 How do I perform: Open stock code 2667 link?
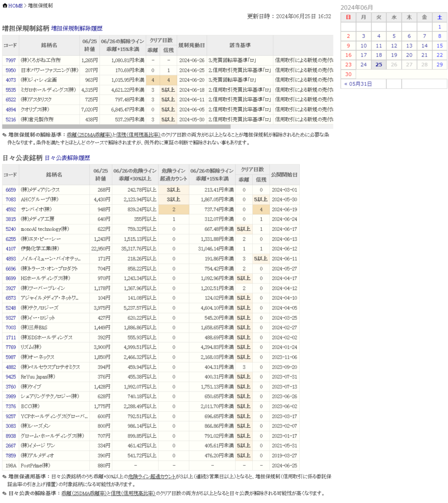(11, 446)
